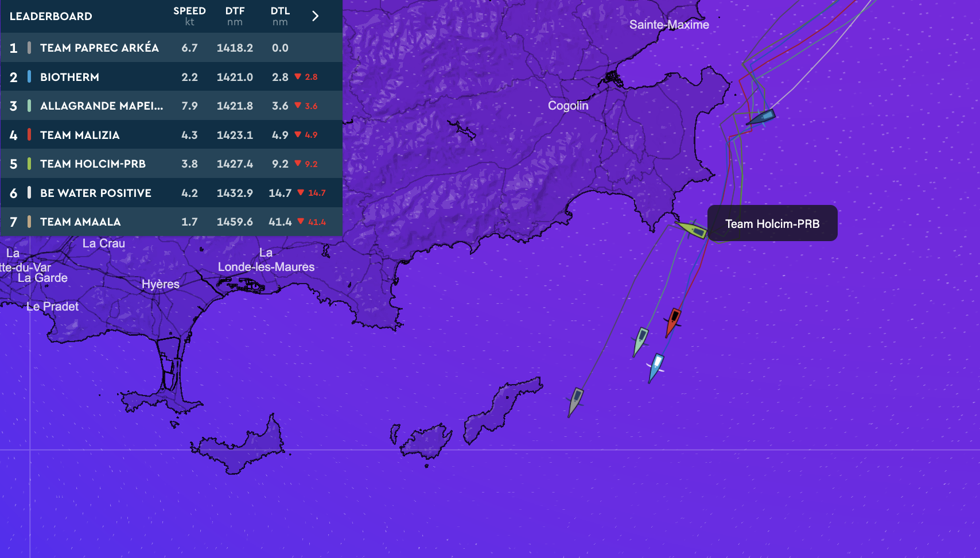This screenshot has width=980, height=558.
Task: Click the grey color marker beside Team Paprec Arkéa
Action: (29, 48)
